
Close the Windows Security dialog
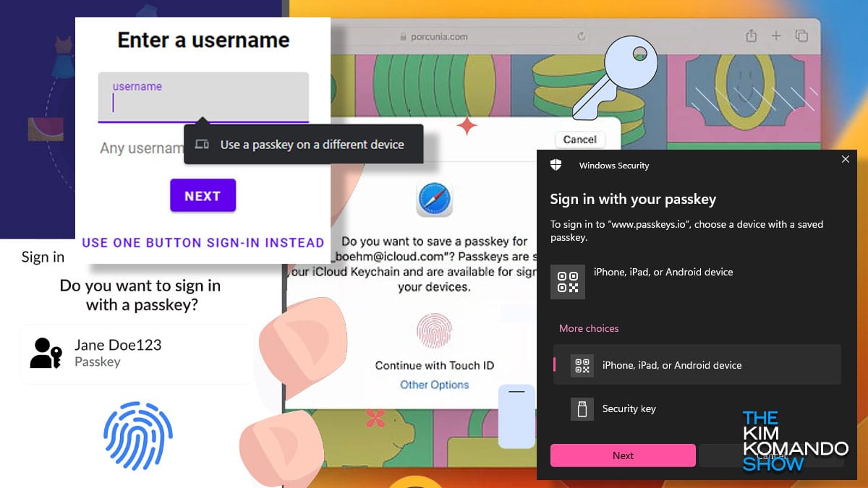846,159
